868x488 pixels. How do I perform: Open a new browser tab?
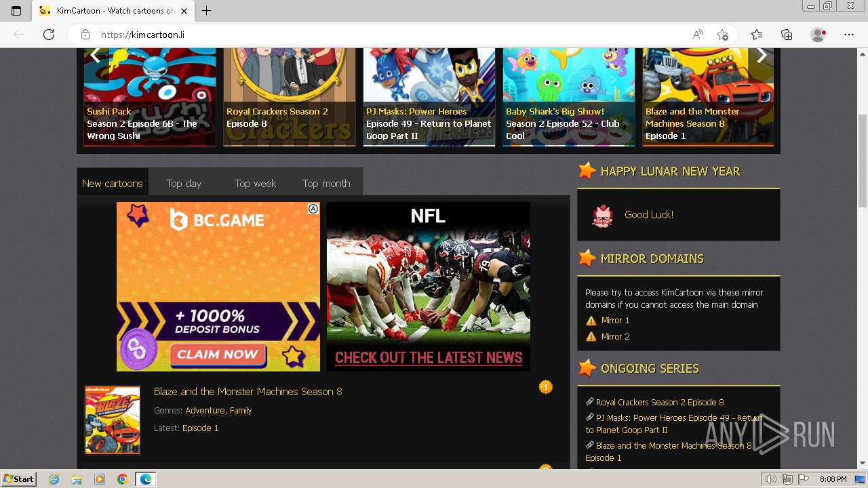click(207, 11)
